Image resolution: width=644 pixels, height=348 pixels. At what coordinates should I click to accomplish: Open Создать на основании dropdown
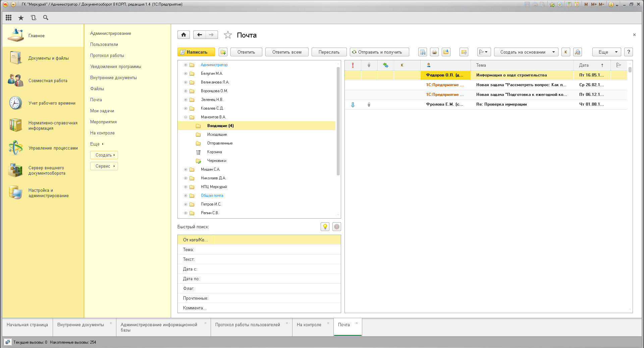526,52
